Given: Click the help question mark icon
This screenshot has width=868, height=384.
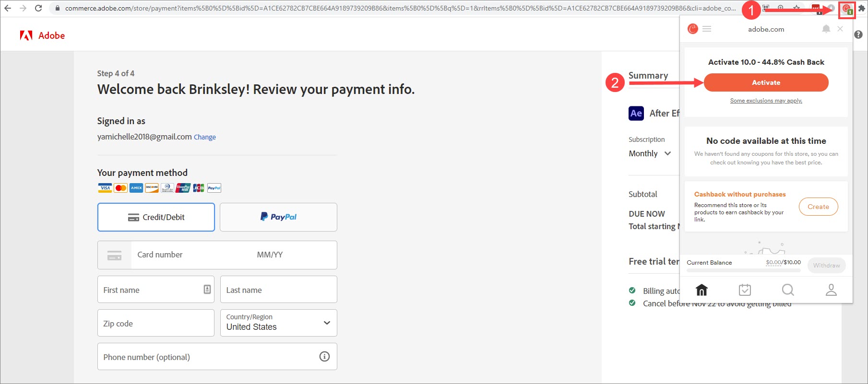Looking at the screenshot, I should click(858, 35).
